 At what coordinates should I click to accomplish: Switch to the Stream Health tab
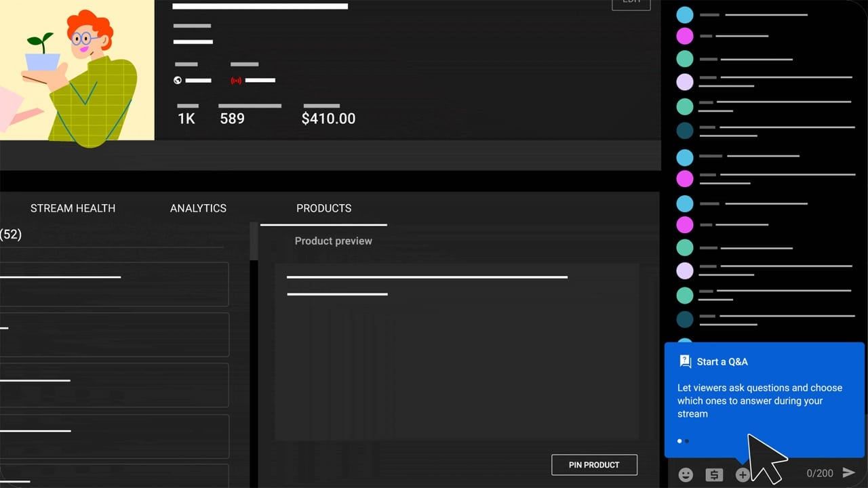(73, 208)
